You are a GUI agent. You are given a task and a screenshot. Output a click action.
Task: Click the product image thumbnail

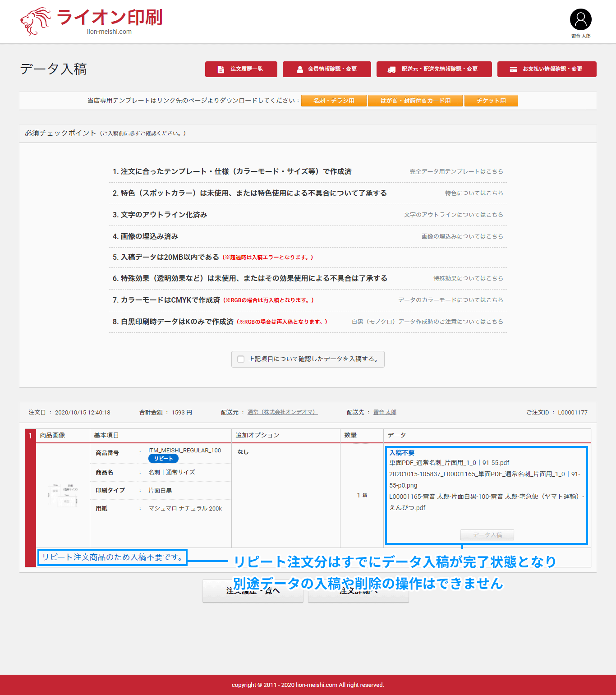click(x=63, y=495)
